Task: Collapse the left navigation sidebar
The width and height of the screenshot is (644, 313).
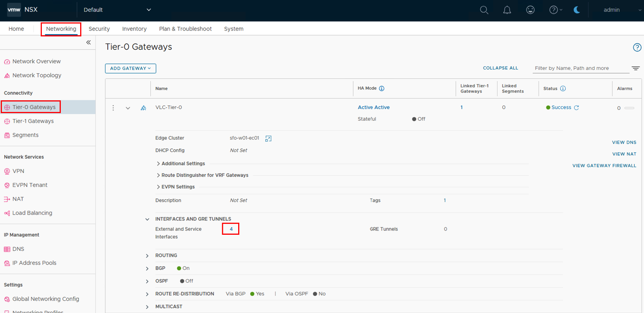Action: [x=88, y=43]
